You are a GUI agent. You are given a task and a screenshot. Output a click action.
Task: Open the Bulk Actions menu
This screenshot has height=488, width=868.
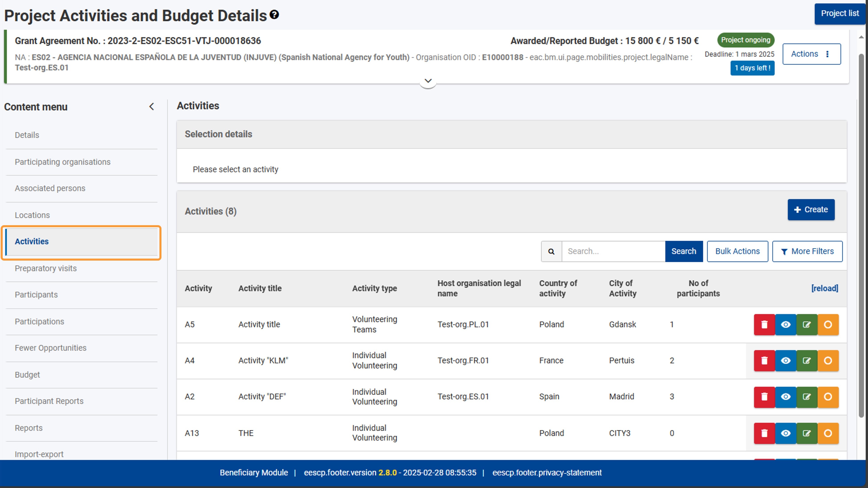pos(737,251)
